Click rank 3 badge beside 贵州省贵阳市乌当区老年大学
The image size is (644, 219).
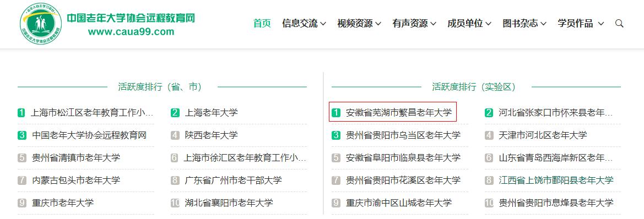(336, 135)
